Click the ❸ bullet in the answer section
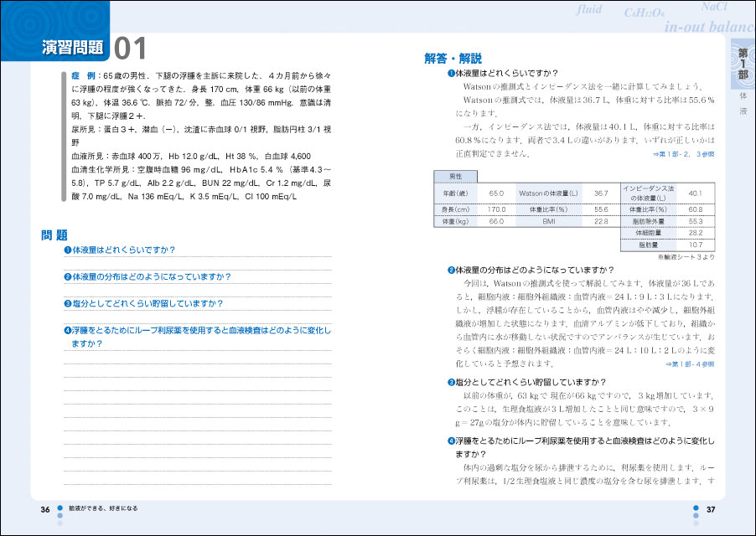 [451, 382]
